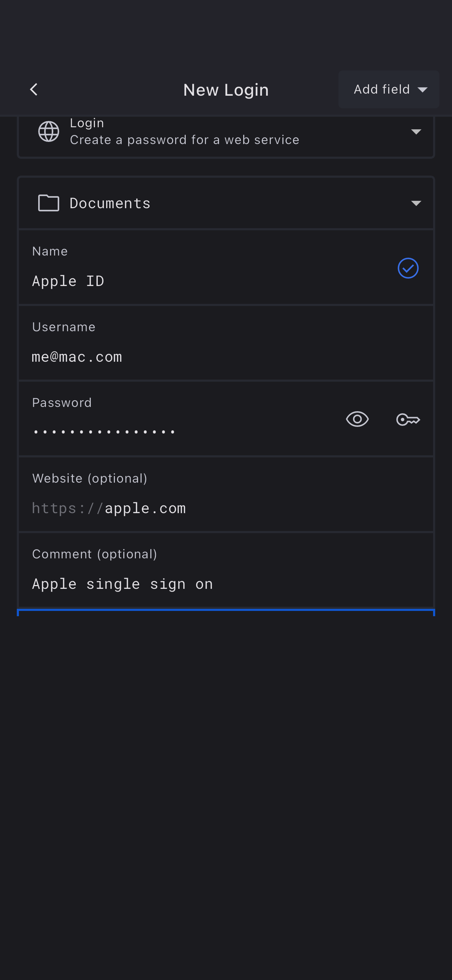Tap the back arrow icon
The image size is (452, 980).
(34, 90)
